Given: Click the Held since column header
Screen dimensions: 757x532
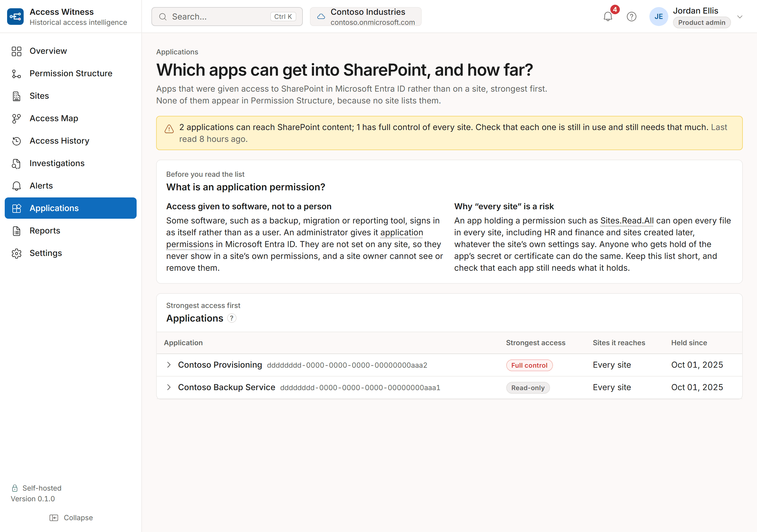Looking at the screenshot, I should pyautogui.click(x=689, y=343).
